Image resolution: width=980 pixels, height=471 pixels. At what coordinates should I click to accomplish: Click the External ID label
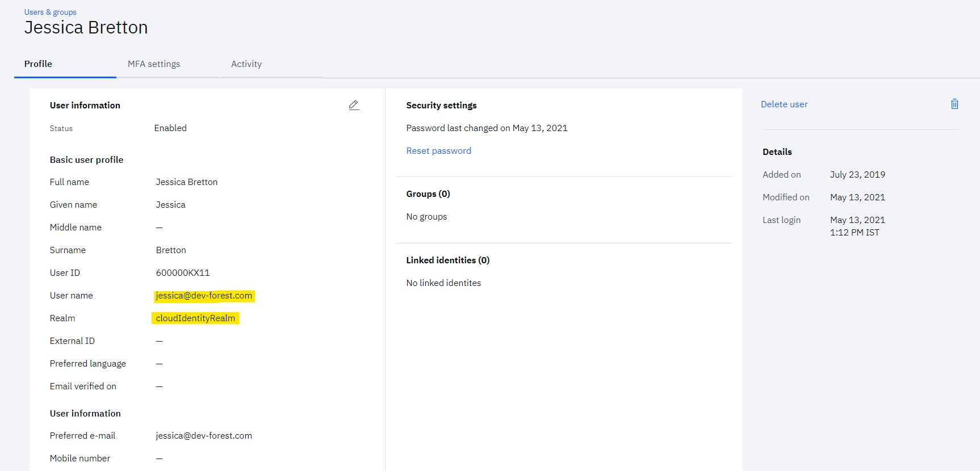click(72, 341)
